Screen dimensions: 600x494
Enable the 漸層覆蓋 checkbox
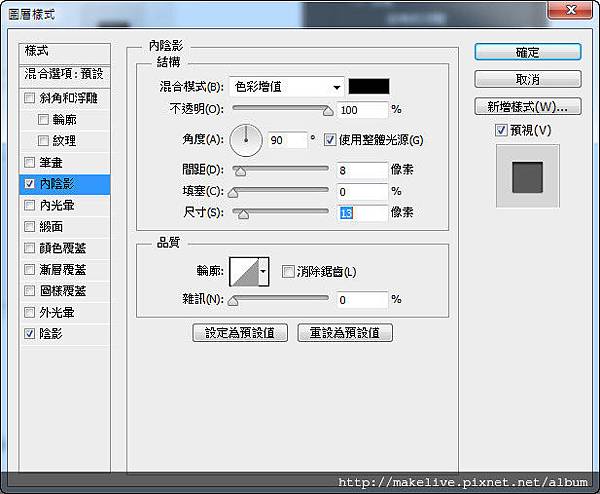(29, 270)
